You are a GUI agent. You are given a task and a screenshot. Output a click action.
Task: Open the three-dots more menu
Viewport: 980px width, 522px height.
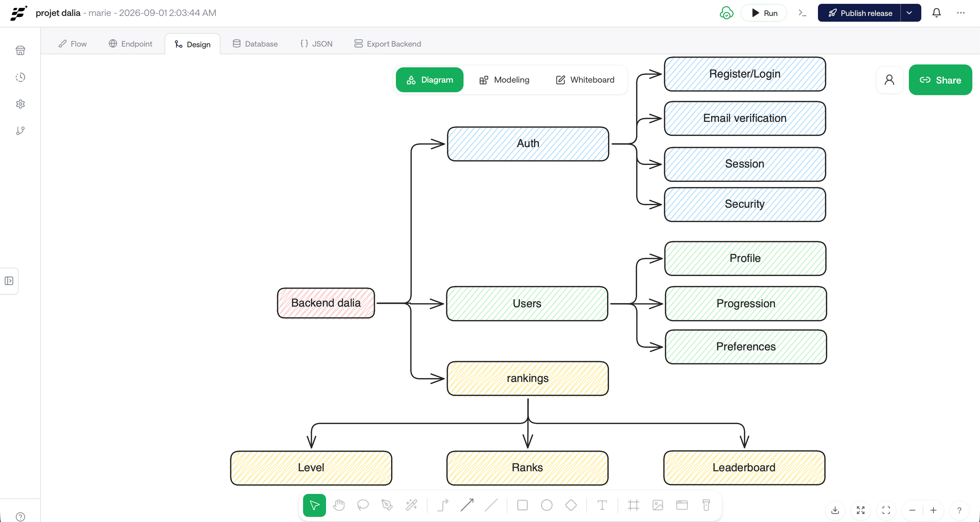pyautogui.click(x=961, y=13)
